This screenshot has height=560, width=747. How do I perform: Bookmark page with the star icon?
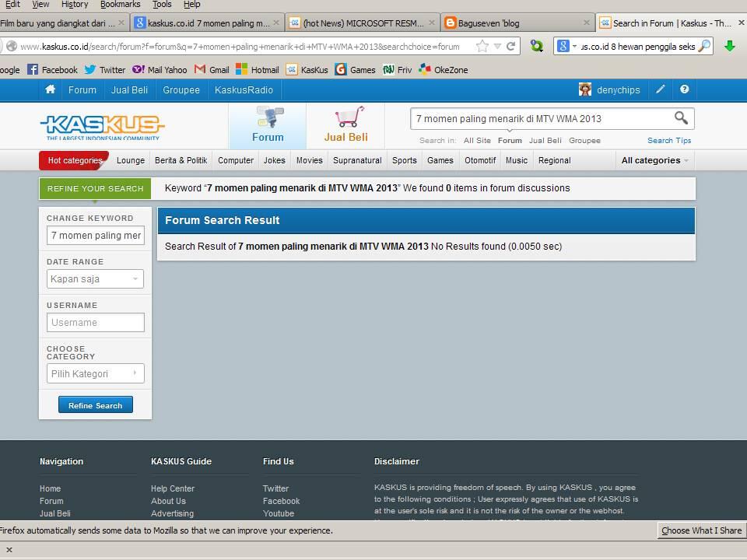(x=482, y=46)
